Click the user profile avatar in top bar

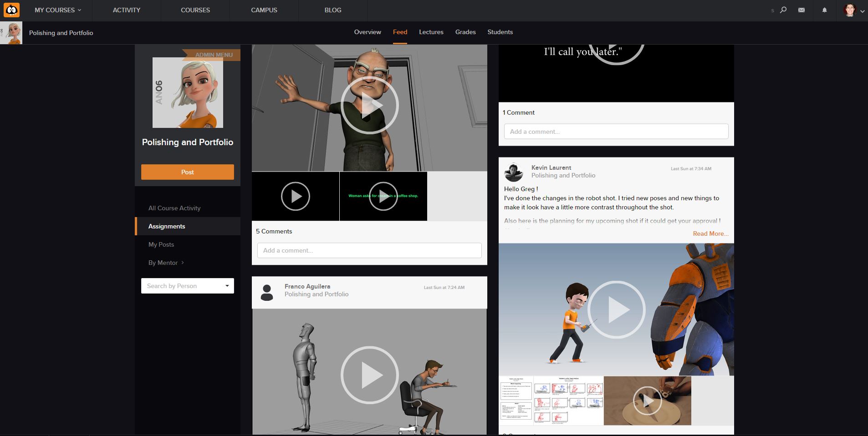click(x=850, y=10)
